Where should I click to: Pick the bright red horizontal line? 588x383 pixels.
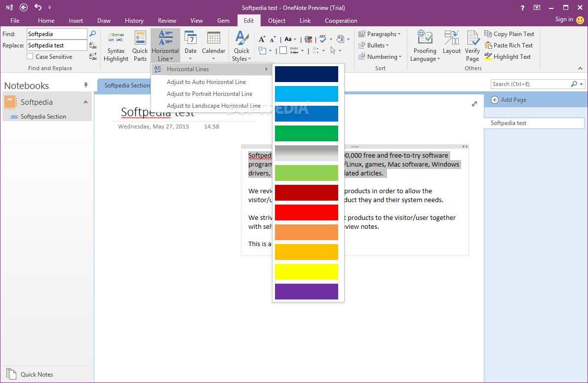tap(307, 213)
